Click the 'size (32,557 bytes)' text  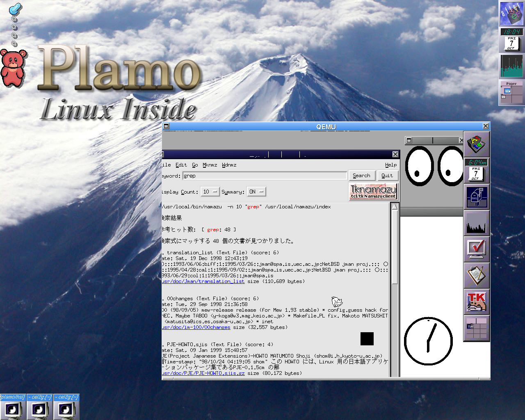click(260, 327)
